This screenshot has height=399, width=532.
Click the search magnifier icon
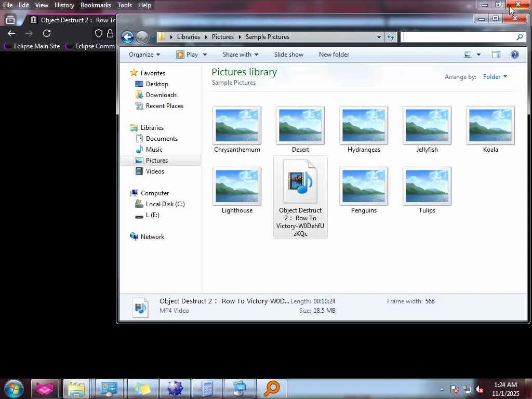[x=520, y=37]
